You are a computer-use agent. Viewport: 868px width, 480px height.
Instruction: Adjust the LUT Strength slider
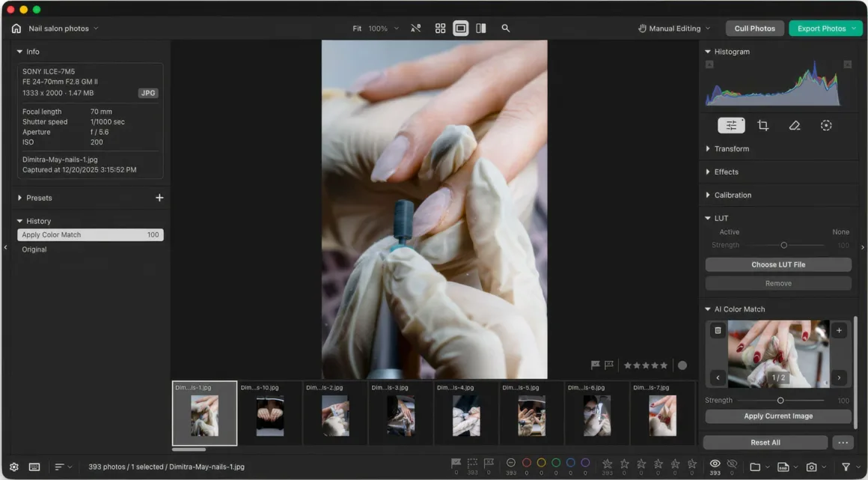[784, 245]
